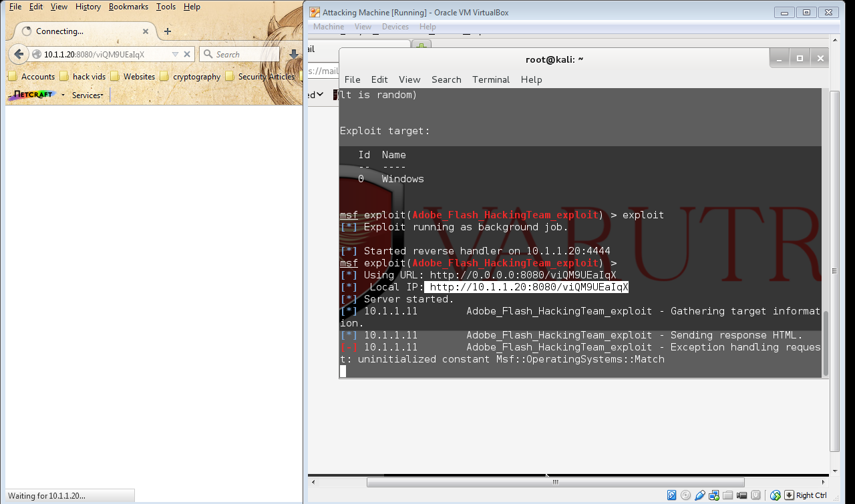Go back with Firefox back arrow
The height and width of the screenshot is (504, 855).
(19, 54)
